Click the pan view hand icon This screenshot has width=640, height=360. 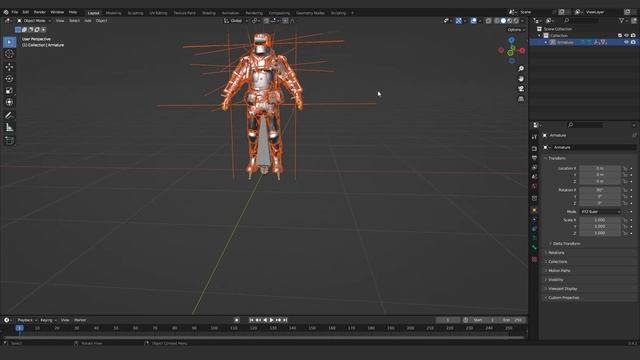point(521,79)
